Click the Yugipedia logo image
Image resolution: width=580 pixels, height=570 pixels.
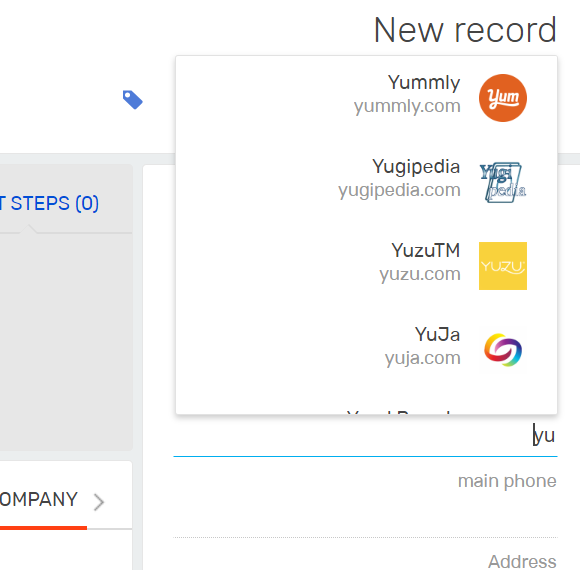coord(503,182)
